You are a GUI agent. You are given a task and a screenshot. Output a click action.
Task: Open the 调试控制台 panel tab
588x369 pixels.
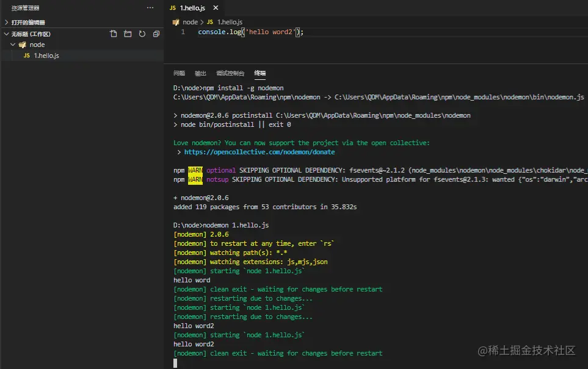pyautogui.click(x=230, y=73)
